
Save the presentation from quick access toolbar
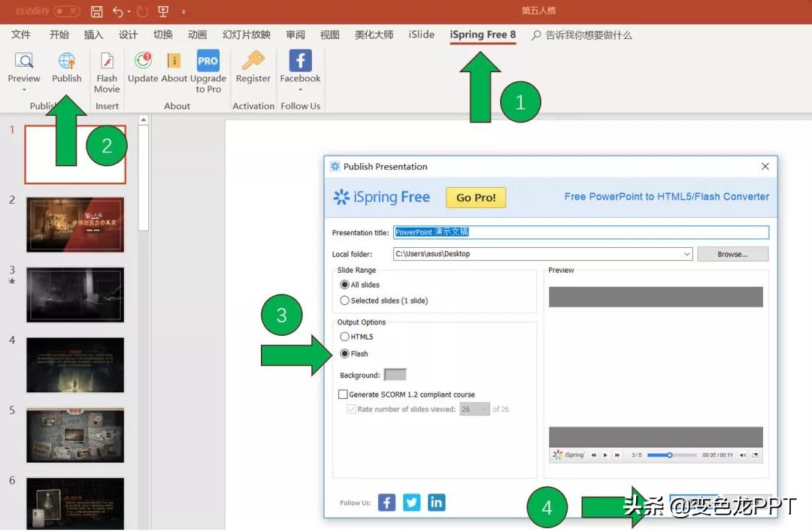96,11
